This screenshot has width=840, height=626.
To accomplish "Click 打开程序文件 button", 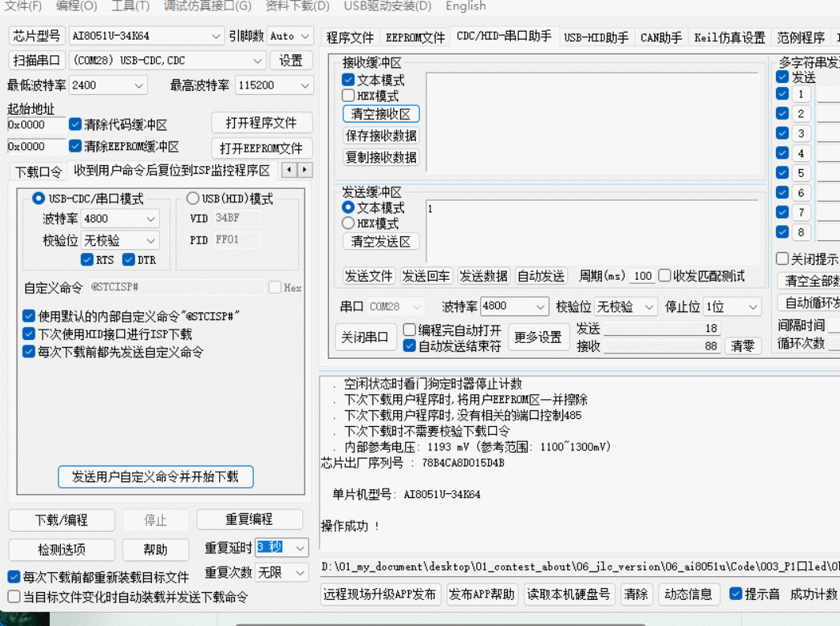I will click(x=262, y=123).
